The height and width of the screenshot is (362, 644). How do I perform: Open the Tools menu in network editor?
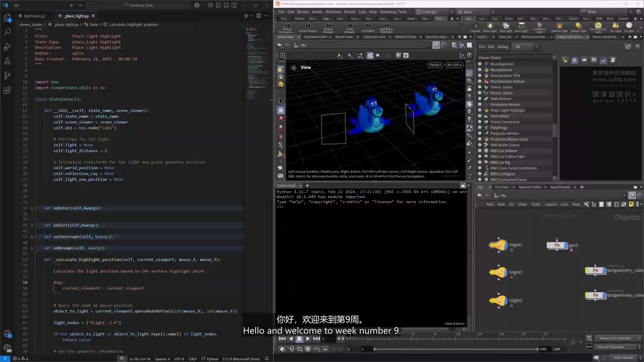[x=536, y=204]
